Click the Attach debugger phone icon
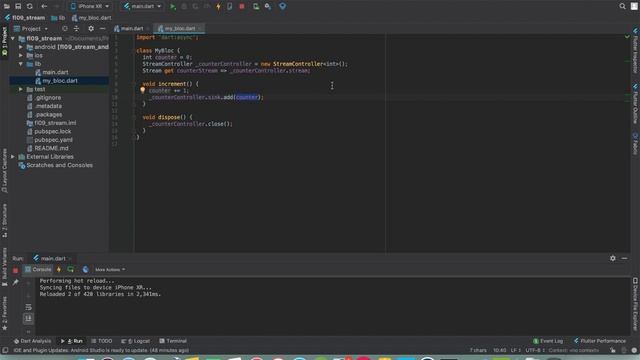The height and width of the screenshot is (360, 640). [x=230, y=7]
